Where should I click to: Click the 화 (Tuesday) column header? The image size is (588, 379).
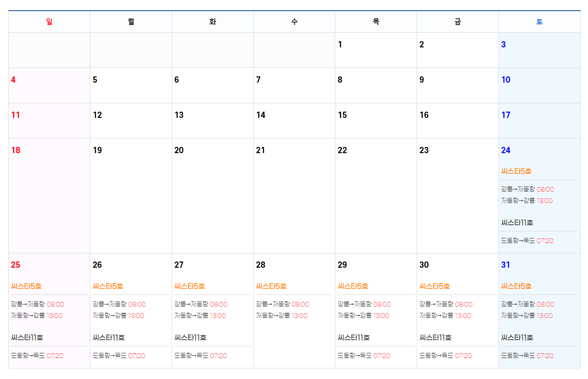tap(213, 22)
